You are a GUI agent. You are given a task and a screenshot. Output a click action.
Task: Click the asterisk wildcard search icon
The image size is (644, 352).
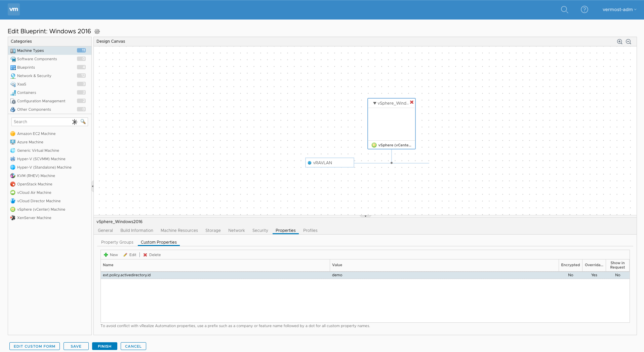click(75, 122)
